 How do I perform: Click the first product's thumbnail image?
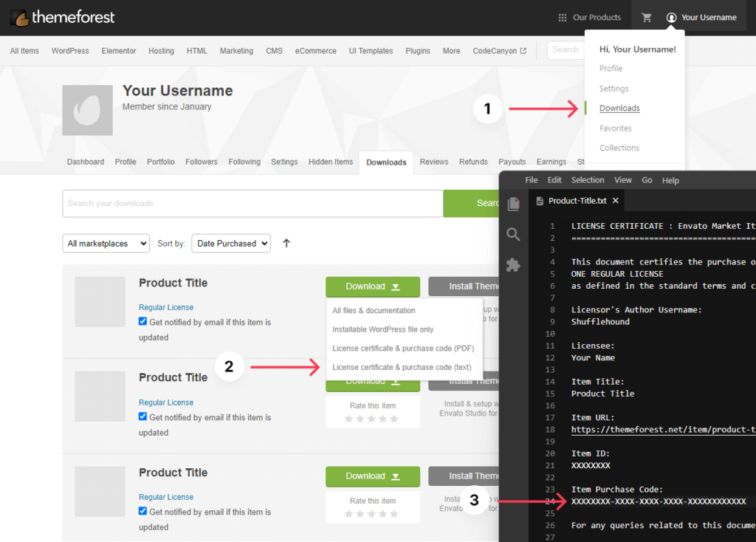(100, 302)
